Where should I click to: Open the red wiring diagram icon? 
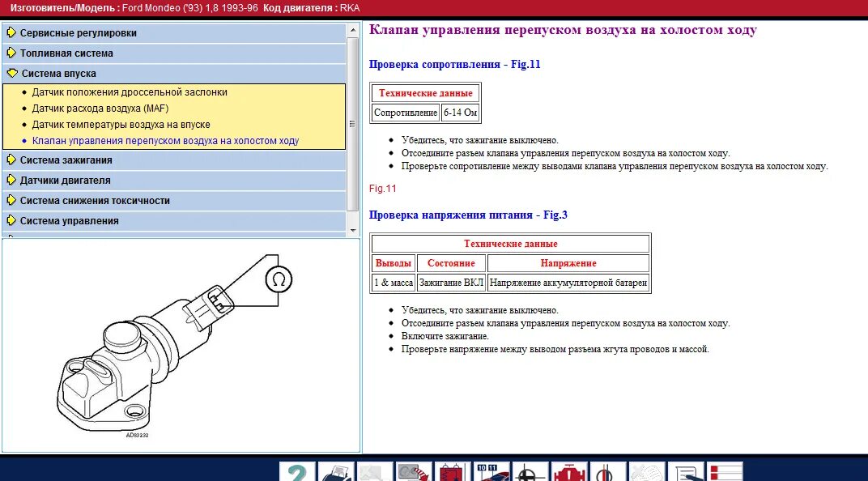pyautogui.click(x=453, y=471)
